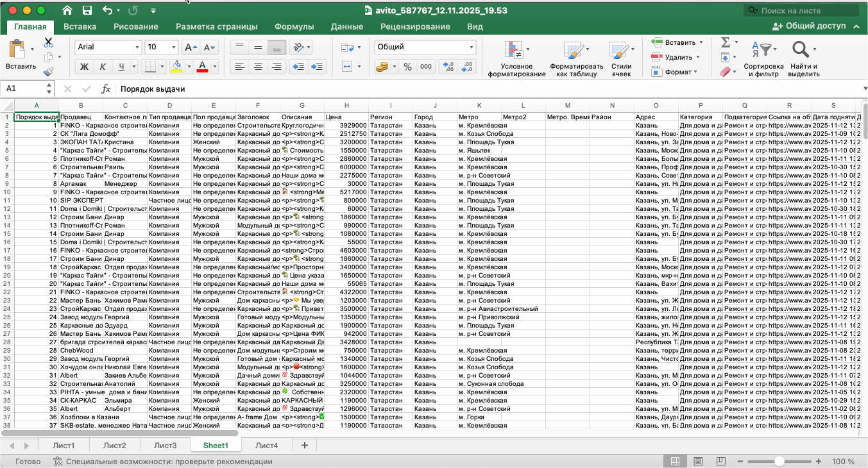Click the AutoSum sigma icon
868x468 pixels.
click(726, 42)
